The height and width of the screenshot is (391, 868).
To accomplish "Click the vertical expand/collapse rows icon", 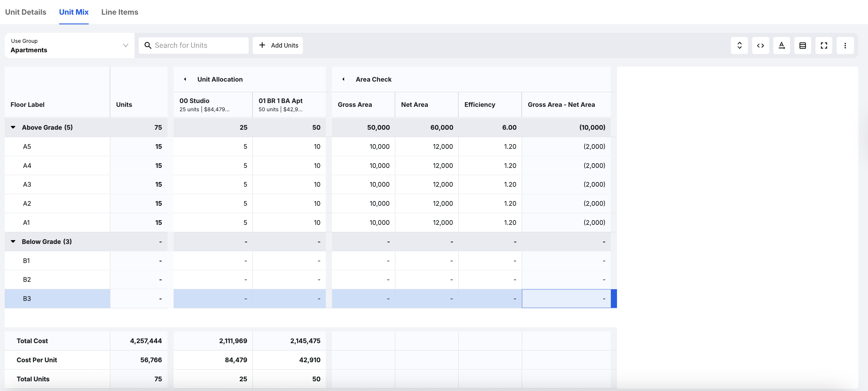I will tap(739, 45).
